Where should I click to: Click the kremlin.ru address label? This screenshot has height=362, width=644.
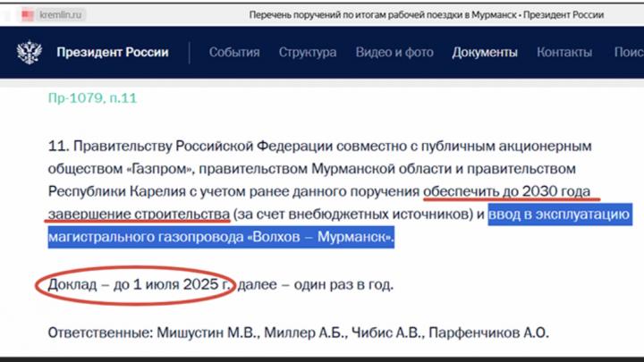pos(61,15)
